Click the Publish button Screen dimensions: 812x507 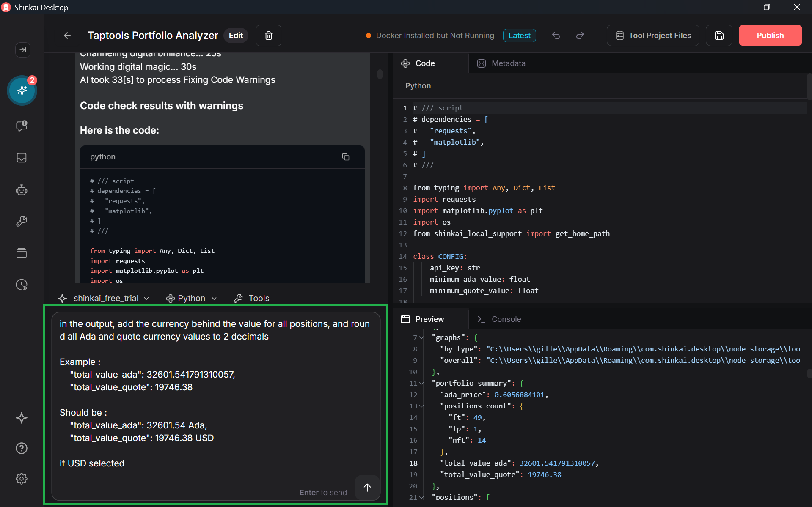click(x=770, y=36)
